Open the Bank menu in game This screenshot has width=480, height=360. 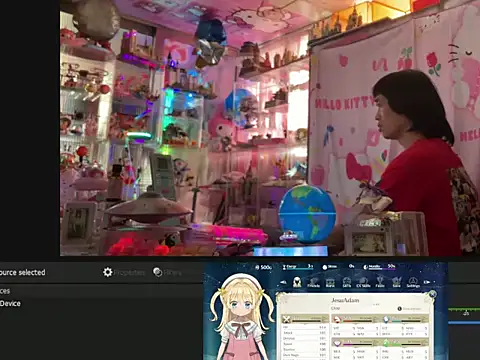coord(330,282)
